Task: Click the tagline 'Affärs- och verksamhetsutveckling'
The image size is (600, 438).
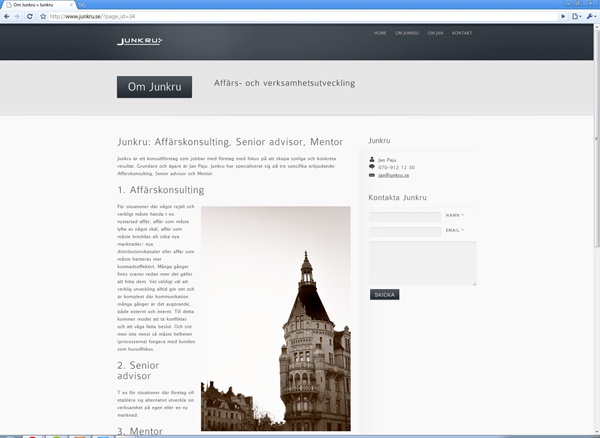Action: point(284,83)
